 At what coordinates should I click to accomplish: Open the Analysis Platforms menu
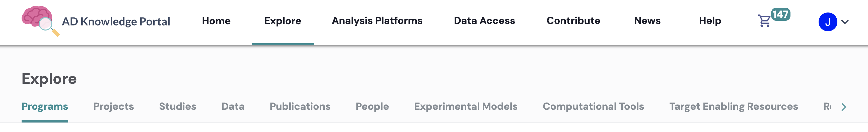(377, 21)
